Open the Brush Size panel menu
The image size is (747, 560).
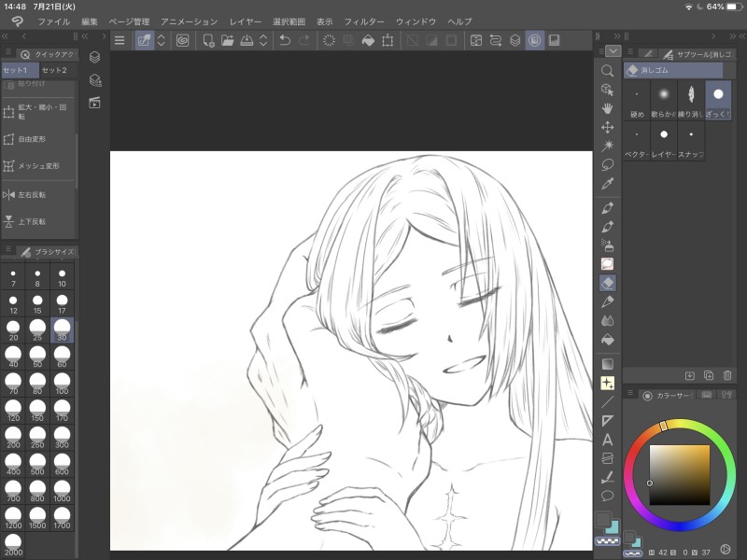point(8,249)
